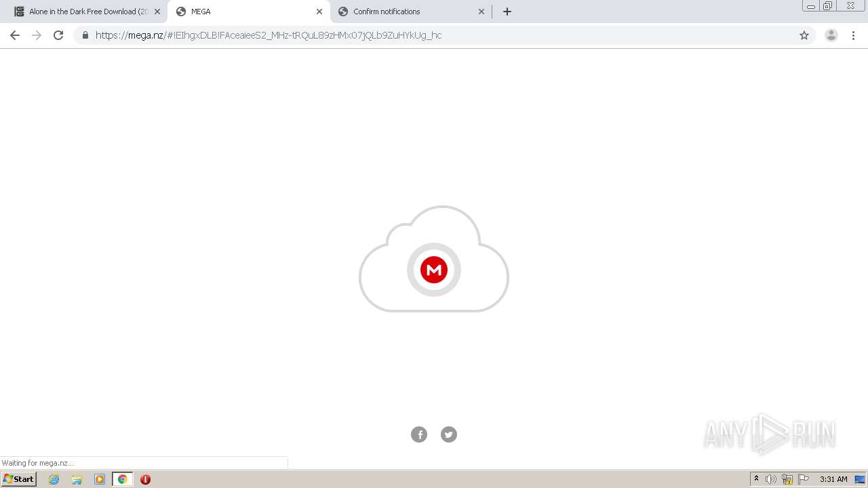Open the Windows Start menu
Image resolution: width=868 pixels, height=488 pixels.
coord(19,479)
